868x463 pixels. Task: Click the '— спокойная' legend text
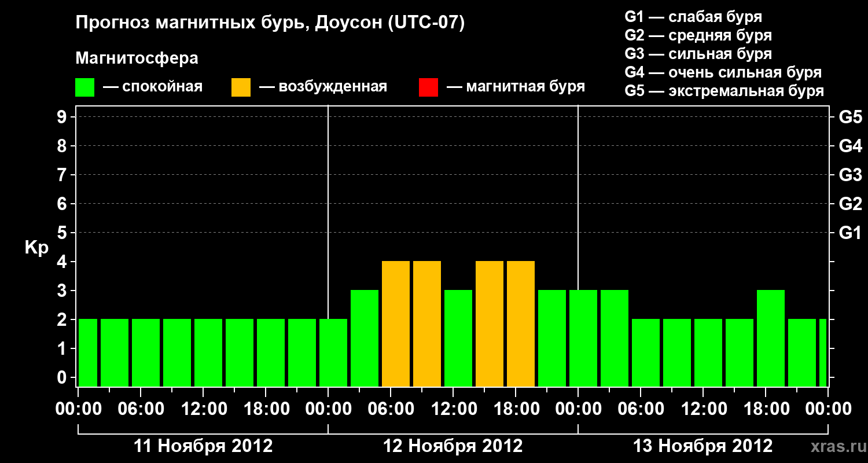pos(153,87)
